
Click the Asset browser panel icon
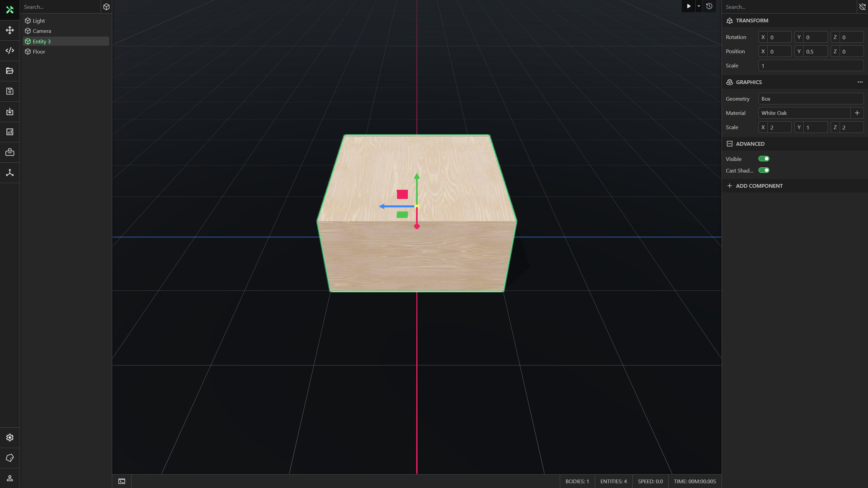point(9,71)
